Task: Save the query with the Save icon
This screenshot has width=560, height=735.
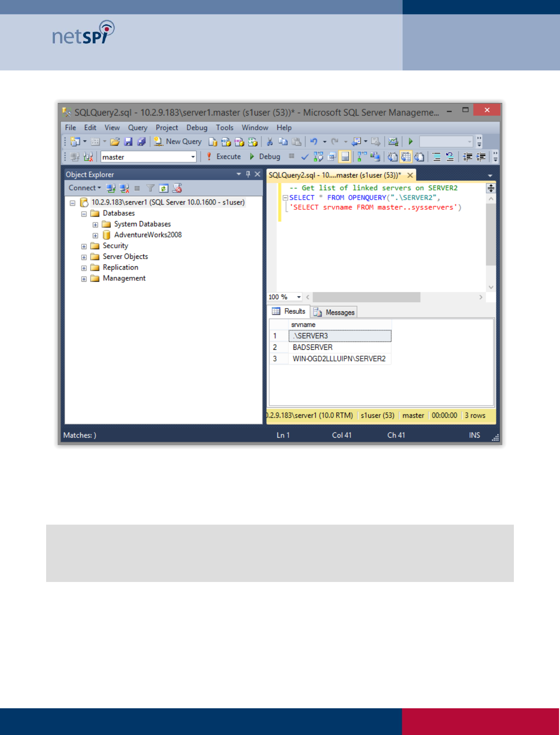Action: 128,142
